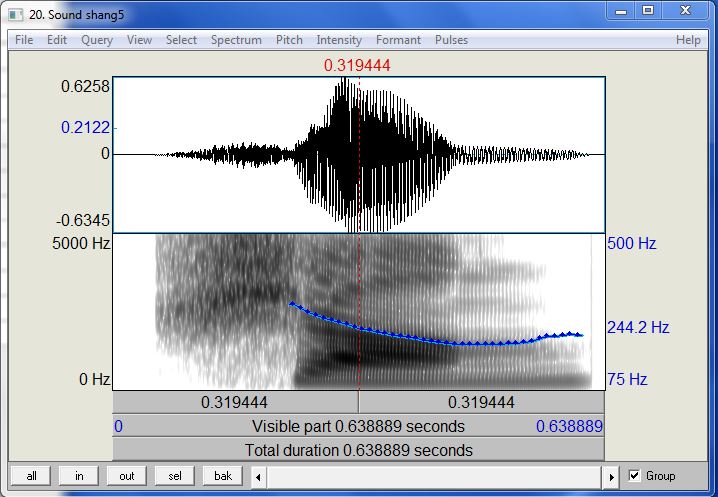Toggle the Group checkbox
718x497 pixels.
coord(634,475)
